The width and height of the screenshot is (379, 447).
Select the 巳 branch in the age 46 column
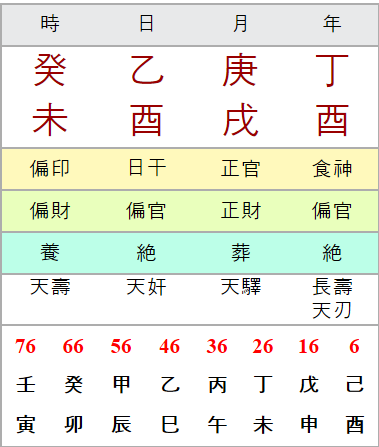click(170, 424)
